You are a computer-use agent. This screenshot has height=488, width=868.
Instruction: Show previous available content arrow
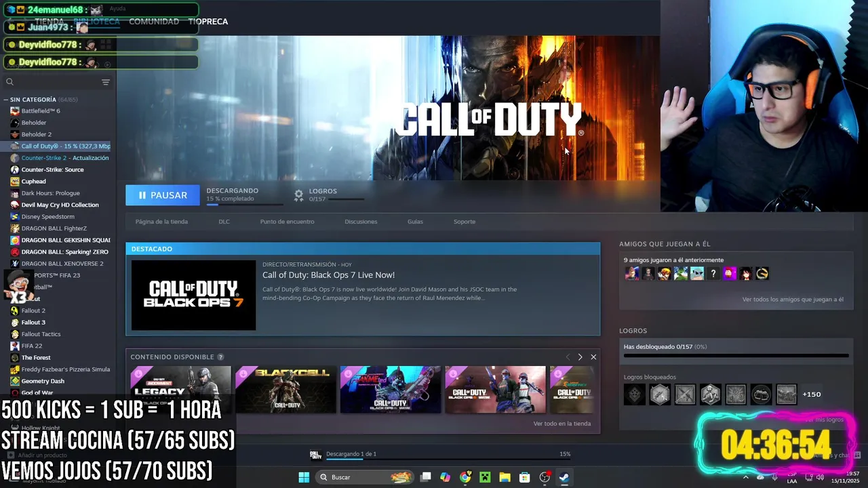(x=568, y=357)
